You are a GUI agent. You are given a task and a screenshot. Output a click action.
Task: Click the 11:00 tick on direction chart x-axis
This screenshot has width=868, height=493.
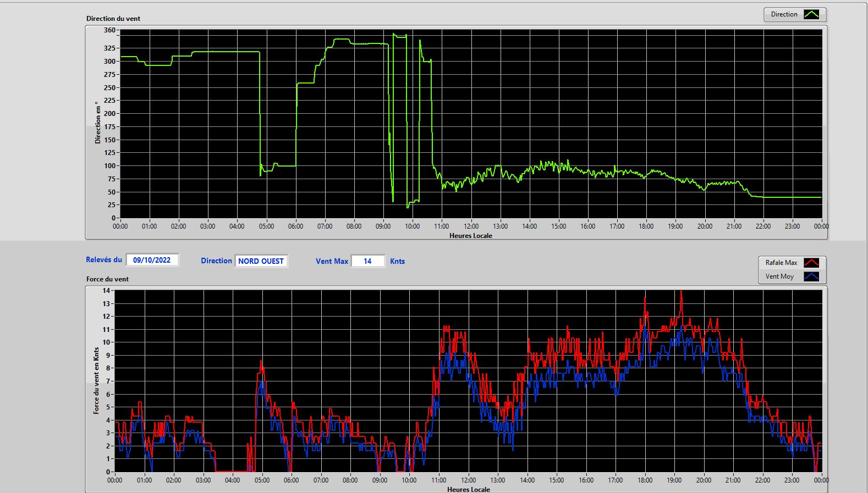(442, 226)
